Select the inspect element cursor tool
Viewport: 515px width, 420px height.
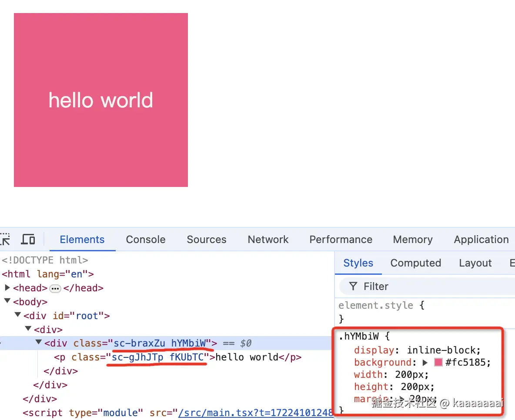[6, 239]
